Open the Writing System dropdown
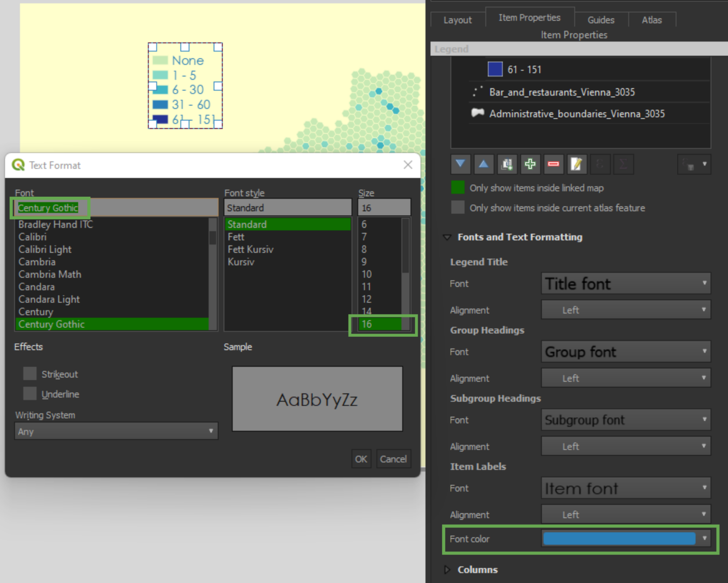 point(116,431)
